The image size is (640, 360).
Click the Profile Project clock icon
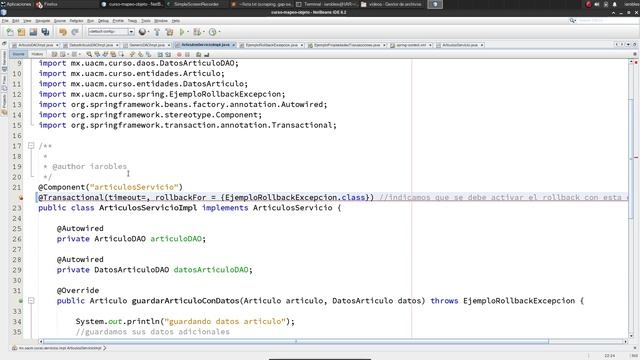point(212,32)
